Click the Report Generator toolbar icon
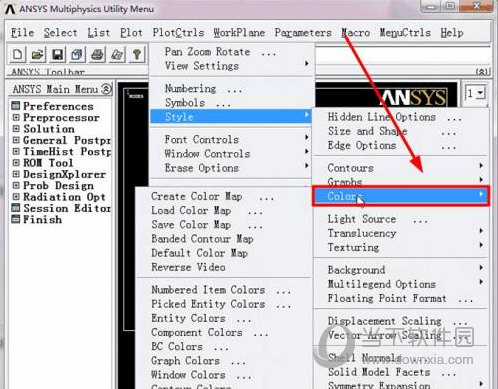498x389 pixels. [117, 54]
